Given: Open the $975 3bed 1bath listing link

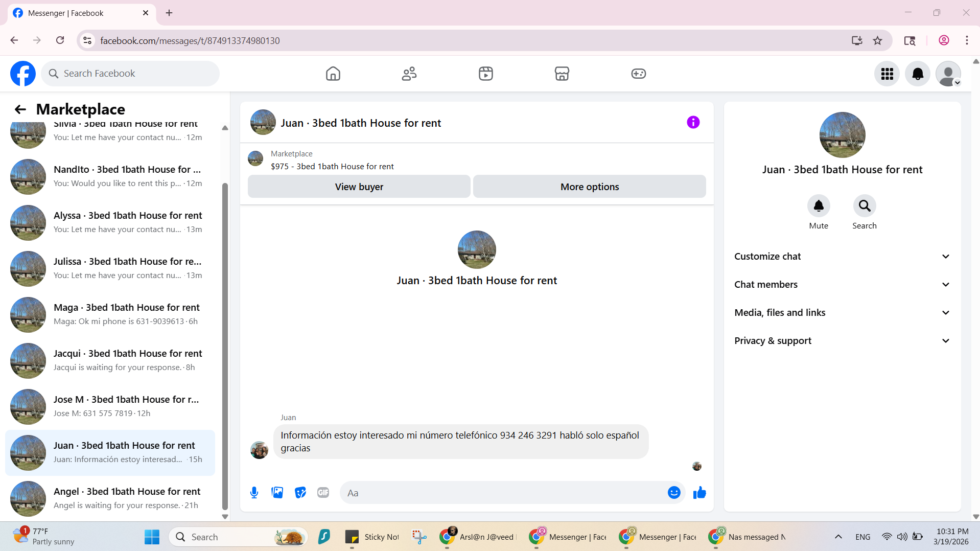Looking at the screenshot, I should pos(332,167).
